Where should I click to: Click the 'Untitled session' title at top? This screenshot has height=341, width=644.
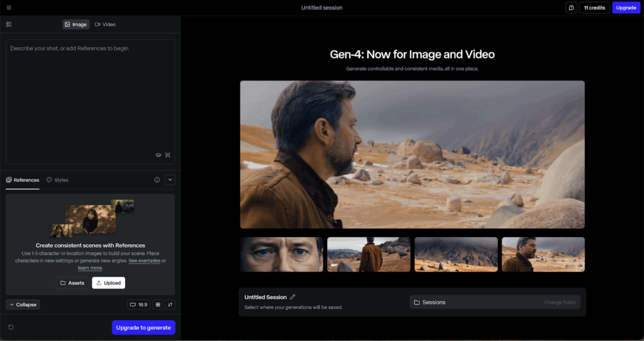[321, 8]
